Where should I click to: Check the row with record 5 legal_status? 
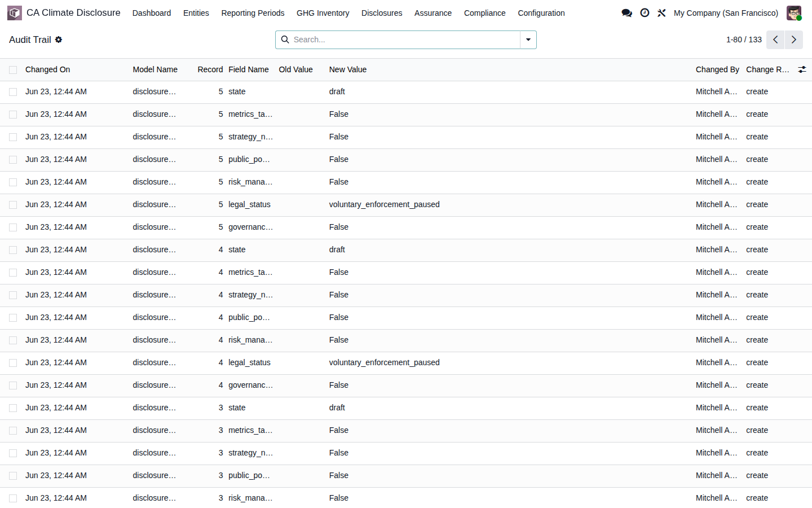pyautogui.click(x=13, y=205)
